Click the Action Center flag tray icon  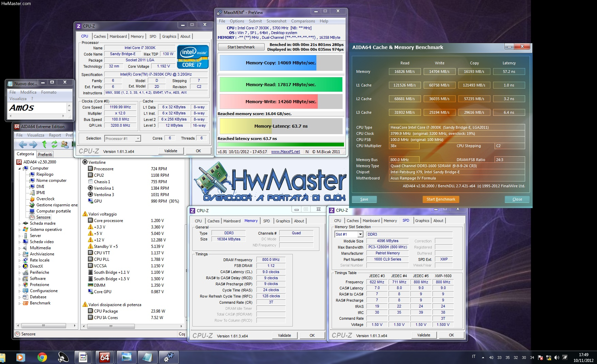[540, 358]
